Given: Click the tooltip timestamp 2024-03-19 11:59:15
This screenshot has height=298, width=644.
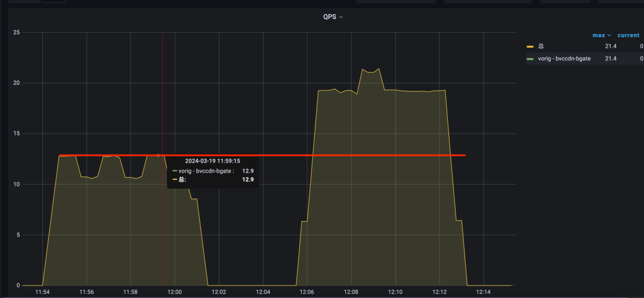Looking at the screenshot, I should 212,161.
